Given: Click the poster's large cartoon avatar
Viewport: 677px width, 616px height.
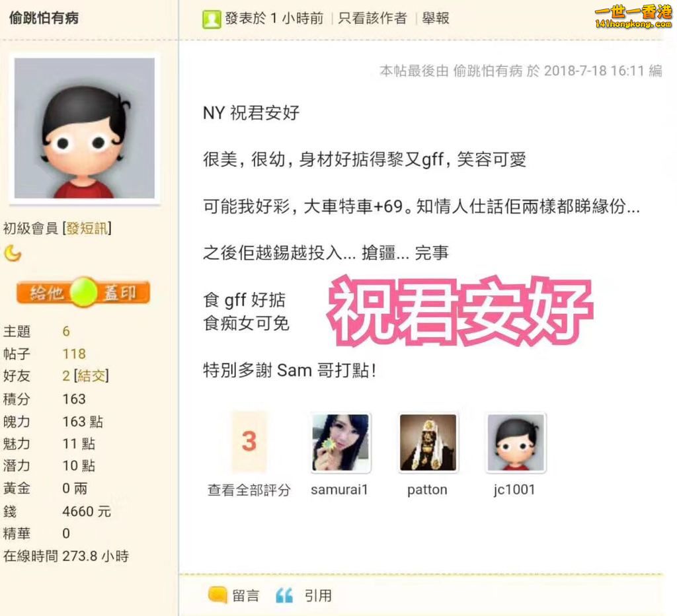Looking at the screenshot, I should coord(84,128).
